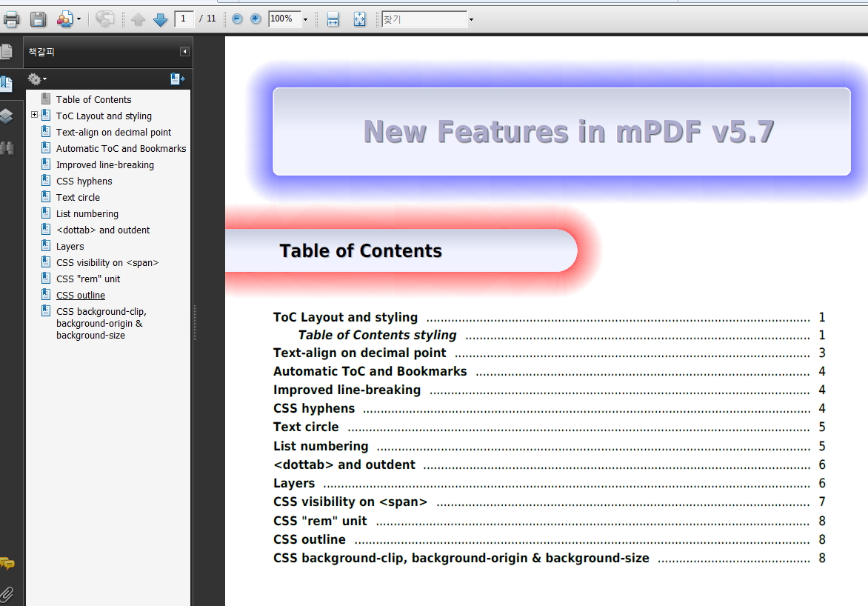Click the comment collaboration icon in the toolbar

pyautogui.click(x=104, y=19)
